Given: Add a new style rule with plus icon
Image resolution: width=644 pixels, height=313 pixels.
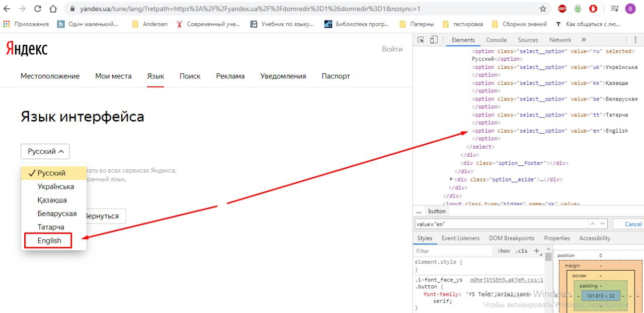Looking at the screenshot, I should [x=536, y=250].
